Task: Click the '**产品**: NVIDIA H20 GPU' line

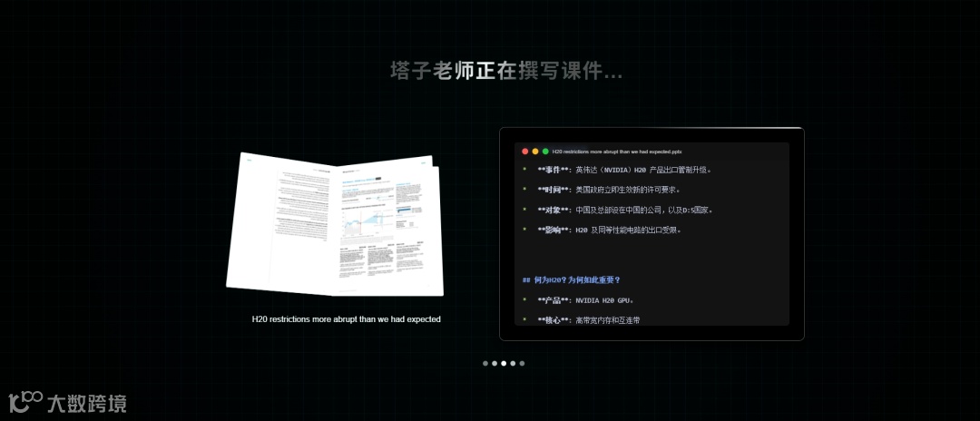Action: tap(579, 300)
